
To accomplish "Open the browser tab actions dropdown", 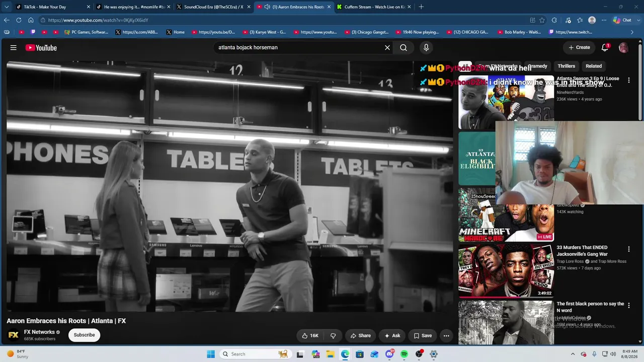I will (x=7, y=7).
